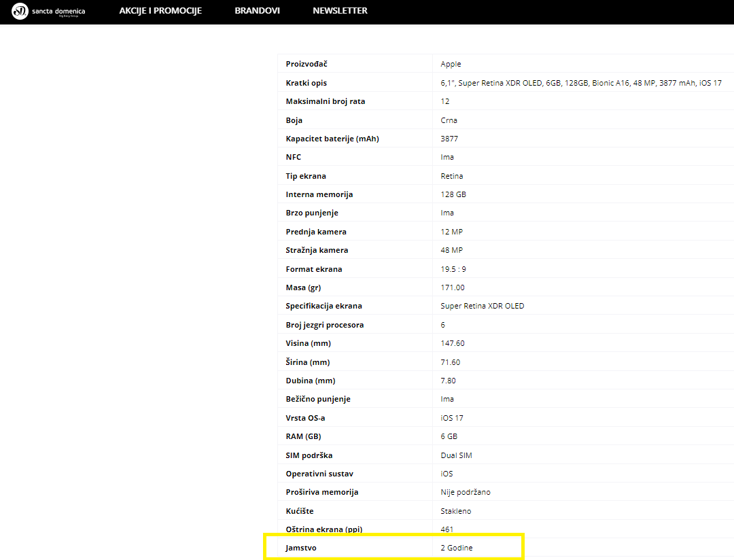The height and width of the screenshot is (560, 734).
Task: Select the '6 GB' RAM value
Action: [x=449, y=436]
